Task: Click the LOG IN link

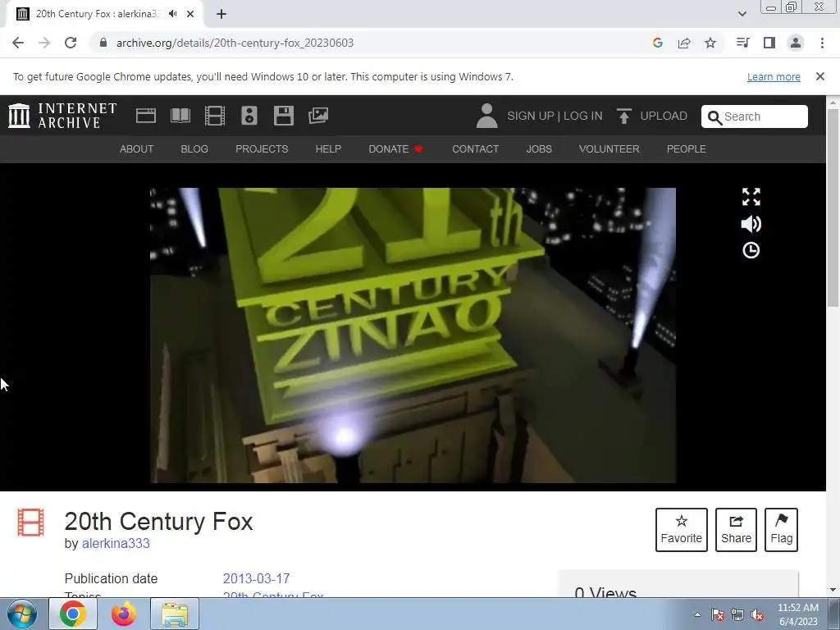Action: [583, 116]
